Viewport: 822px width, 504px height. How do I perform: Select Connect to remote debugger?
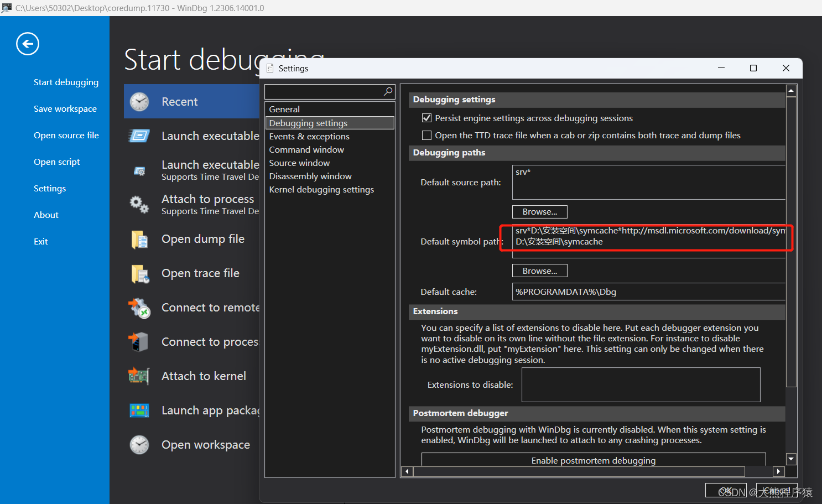(210, 308)
